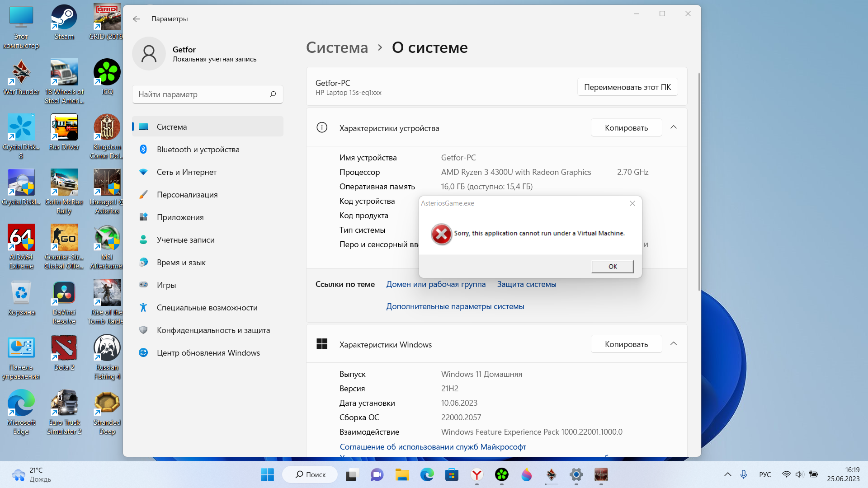Click the settings page vertical scrollbar

699,181
